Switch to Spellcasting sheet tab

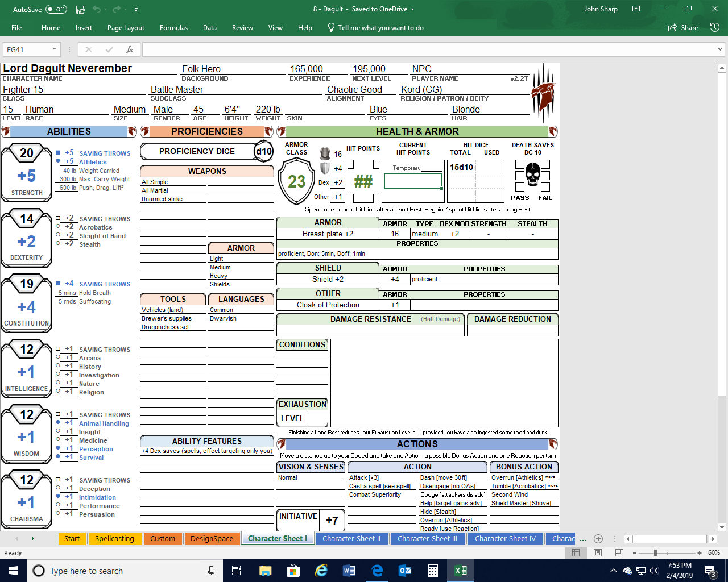point(114,538)
